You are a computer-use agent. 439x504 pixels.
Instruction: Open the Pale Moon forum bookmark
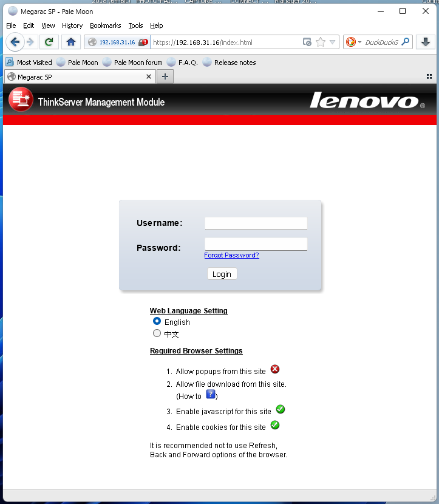click(133, 63)
